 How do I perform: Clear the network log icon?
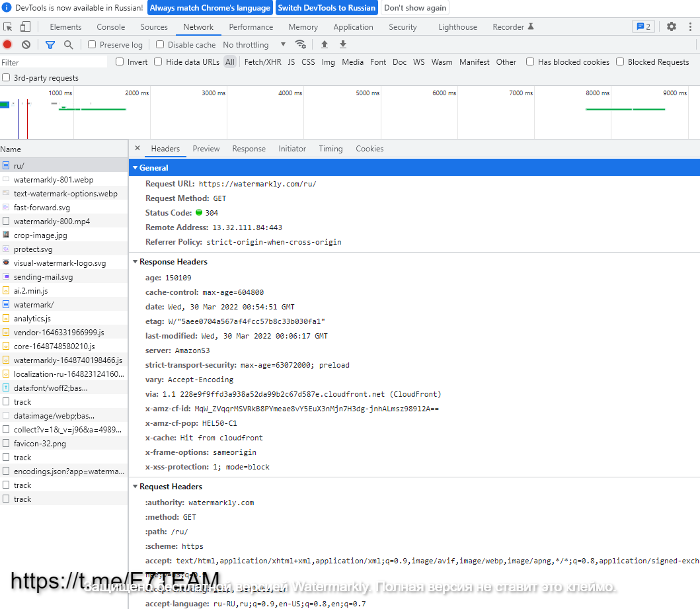pos(26,44)
